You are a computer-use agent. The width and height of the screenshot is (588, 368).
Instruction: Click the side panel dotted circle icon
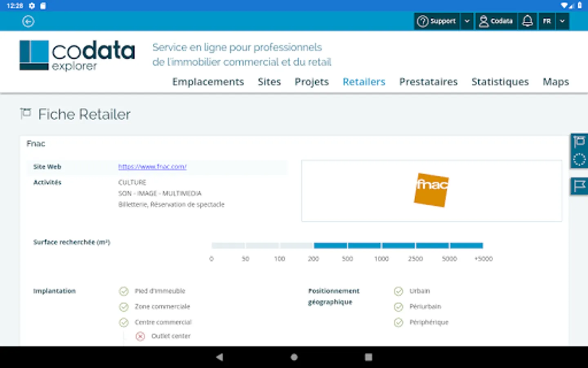[579, 159]
